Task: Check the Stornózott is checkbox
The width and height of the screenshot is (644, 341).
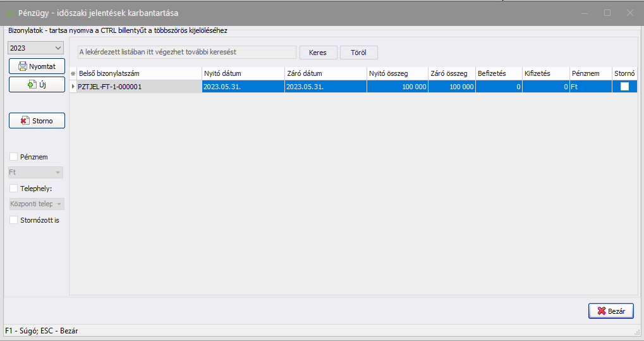Action: [14, 220]
